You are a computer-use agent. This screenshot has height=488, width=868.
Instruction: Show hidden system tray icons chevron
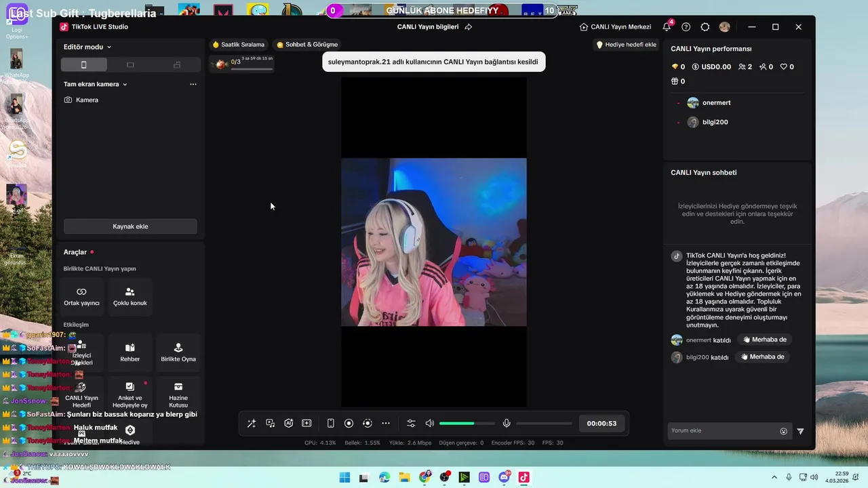point(774,477)
